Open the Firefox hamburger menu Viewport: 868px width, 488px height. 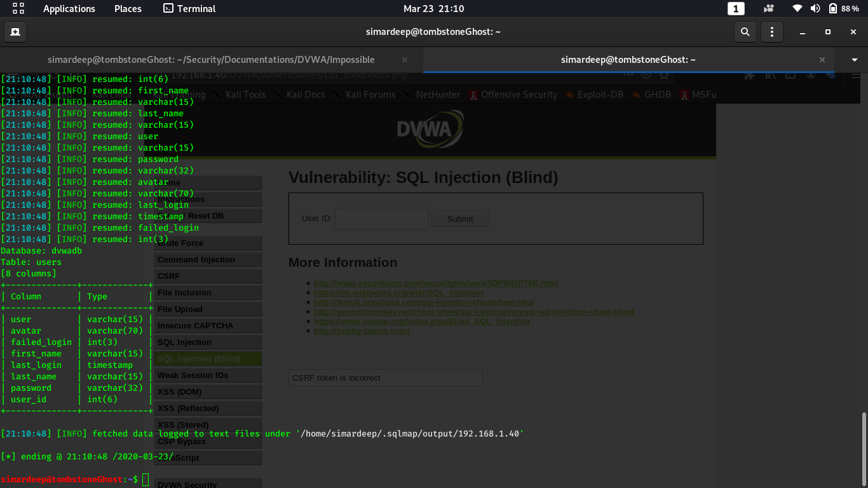click(856, 76)
